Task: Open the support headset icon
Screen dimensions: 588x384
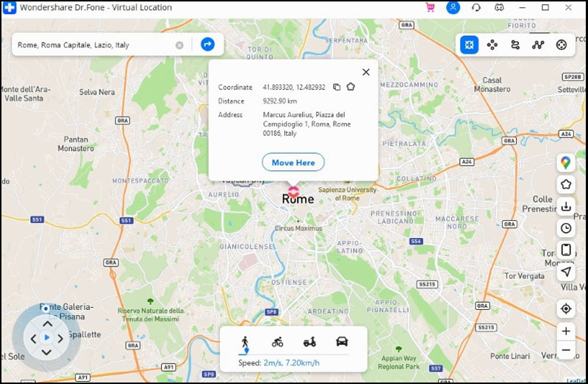Action: pos(476,7)
